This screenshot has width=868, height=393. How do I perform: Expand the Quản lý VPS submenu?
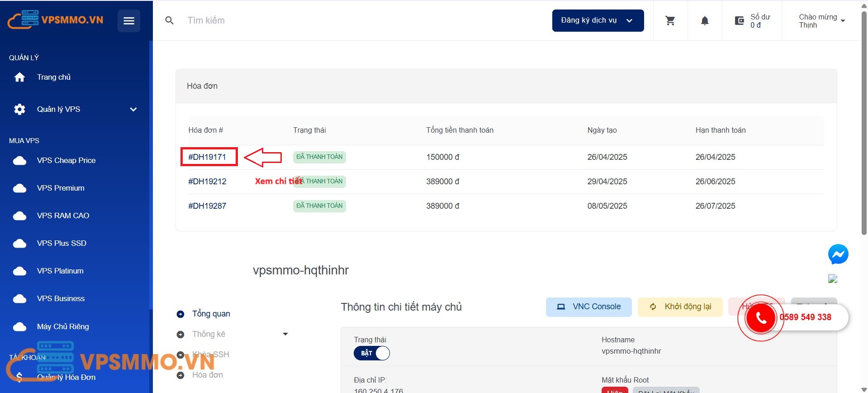(x=133, y=110)
